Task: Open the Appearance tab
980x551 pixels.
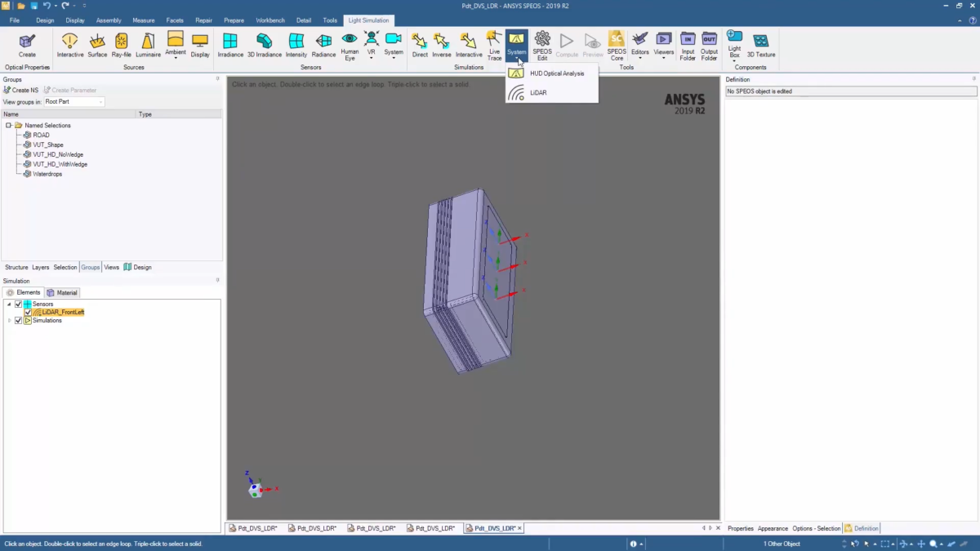Action: pyautogui.click(x=773, y=528)
